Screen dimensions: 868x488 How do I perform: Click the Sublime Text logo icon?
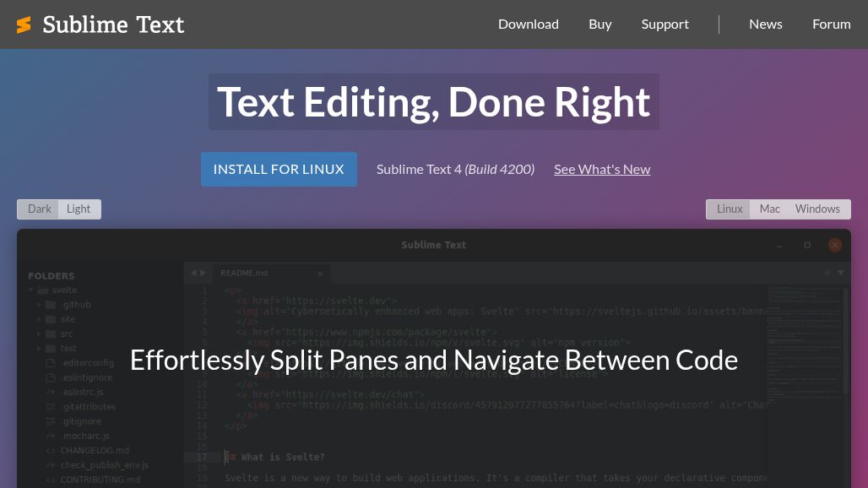click(24, 24)
